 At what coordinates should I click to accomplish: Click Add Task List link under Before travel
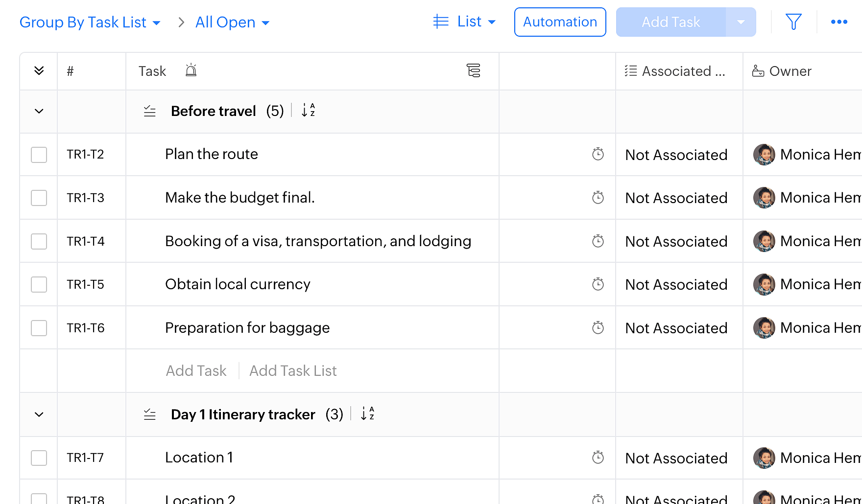[293, 371]
